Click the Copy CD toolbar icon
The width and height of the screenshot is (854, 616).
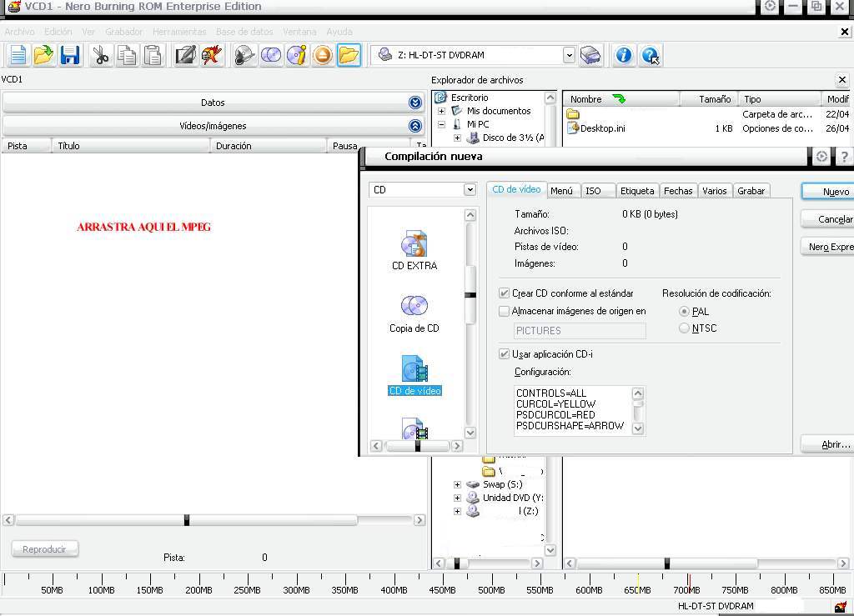click(x=271, y=56)
